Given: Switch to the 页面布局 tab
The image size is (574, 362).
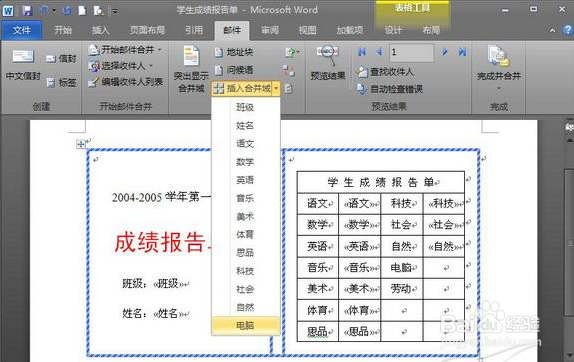Looking at the screenshot, I should [x=147, y=30].
